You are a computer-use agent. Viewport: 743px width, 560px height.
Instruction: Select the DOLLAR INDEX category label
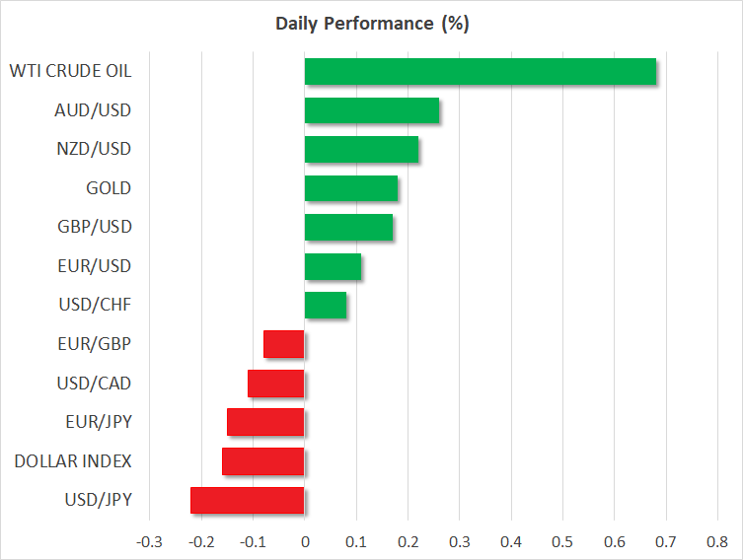click(72, 460)
